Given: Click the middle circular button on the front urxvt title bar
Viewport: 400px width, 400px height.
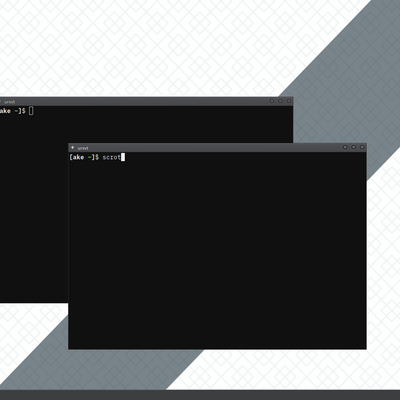Looking at the screenshot, I should click(x=354, y=147).
